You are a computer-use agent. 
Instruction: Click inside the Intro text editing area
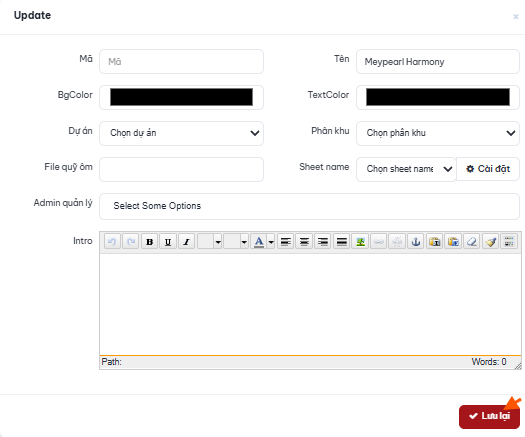[310, 304]
